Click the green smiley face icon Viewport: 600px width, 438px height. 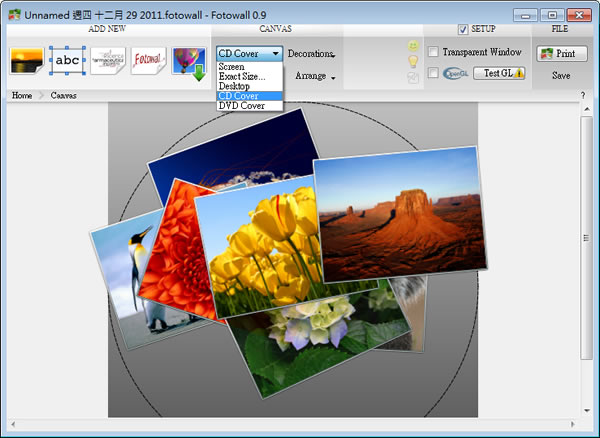(x=413, y=46)
